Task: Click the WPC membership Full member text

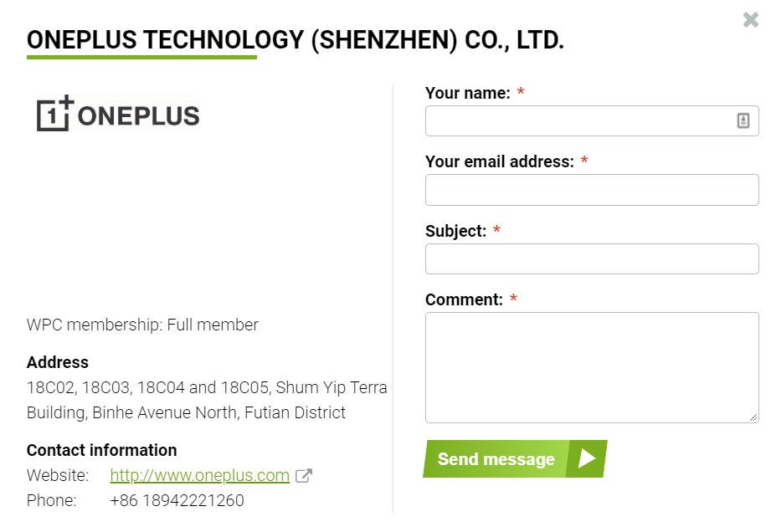Action: [x=142, y=325]
